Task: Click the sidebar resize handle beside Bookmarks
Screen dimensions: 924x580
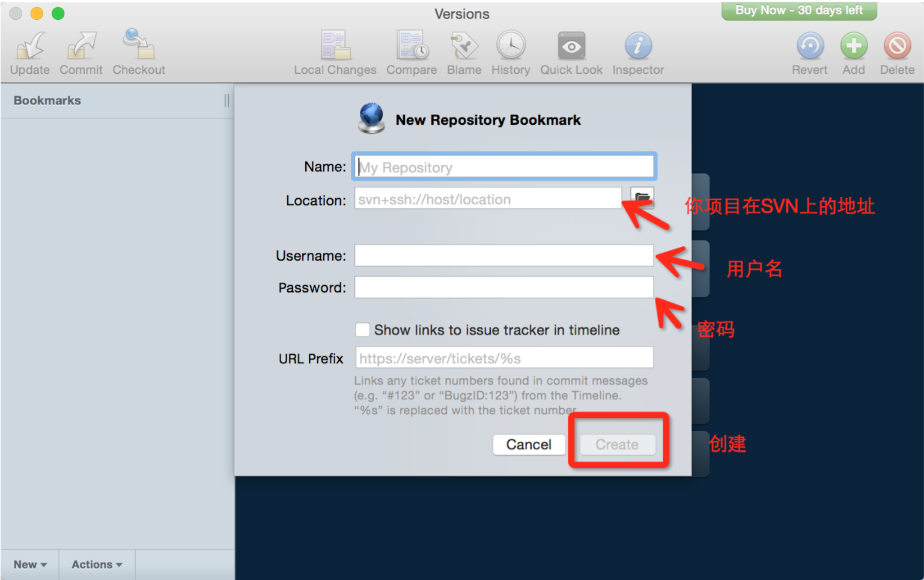Action: tap(226, 100)
